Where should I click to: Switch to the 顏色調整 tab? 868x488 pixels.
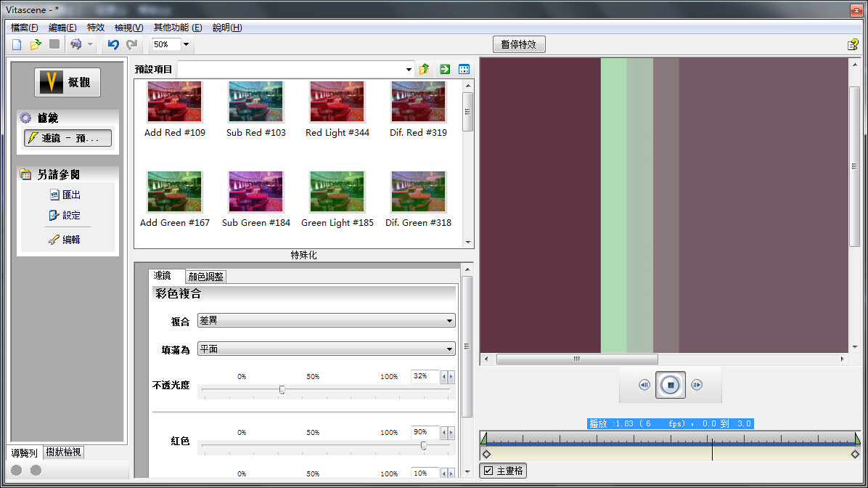[206, 277]
